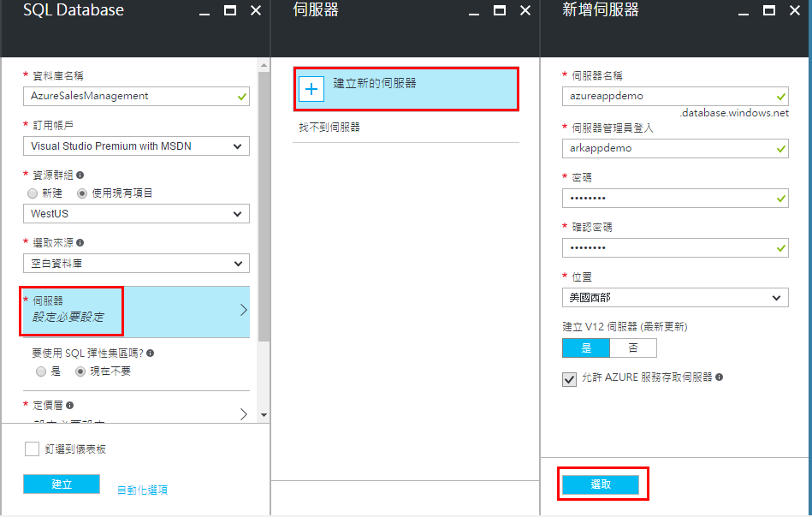Click the scrollbar up arrow
Image resolution: width=812 pixels, height=517 pixels.
tap(264, 65)
